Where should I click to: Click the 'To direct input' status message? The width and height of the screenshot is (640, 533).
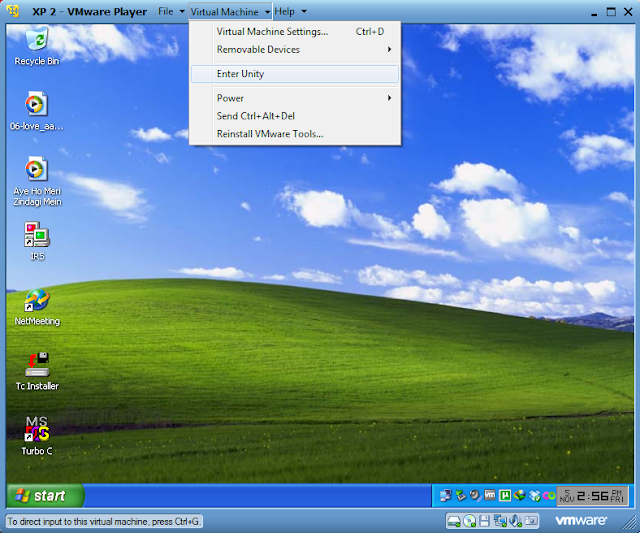[104, 522]
